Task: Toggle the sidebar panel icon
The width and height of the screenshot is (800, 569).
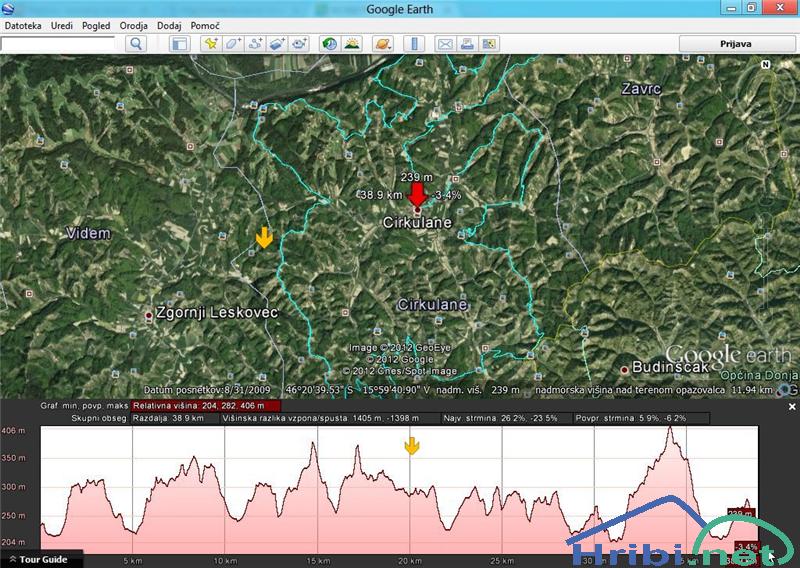Action: pos(180,44)
